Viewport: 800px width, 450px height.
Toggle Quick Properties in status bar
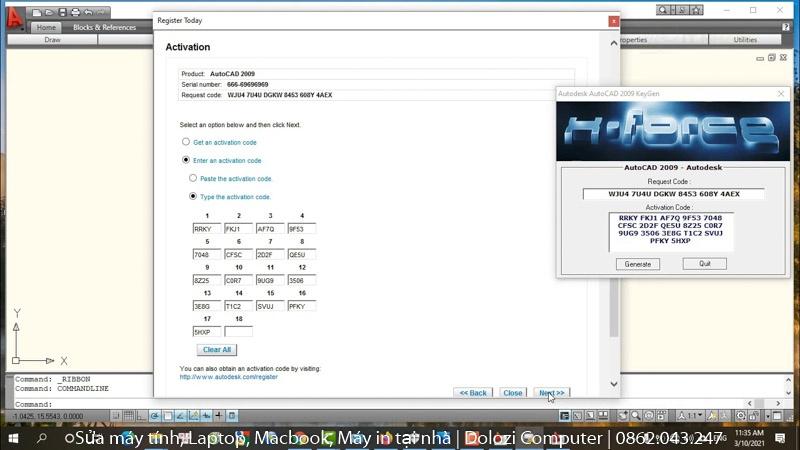tap(232, 416)
